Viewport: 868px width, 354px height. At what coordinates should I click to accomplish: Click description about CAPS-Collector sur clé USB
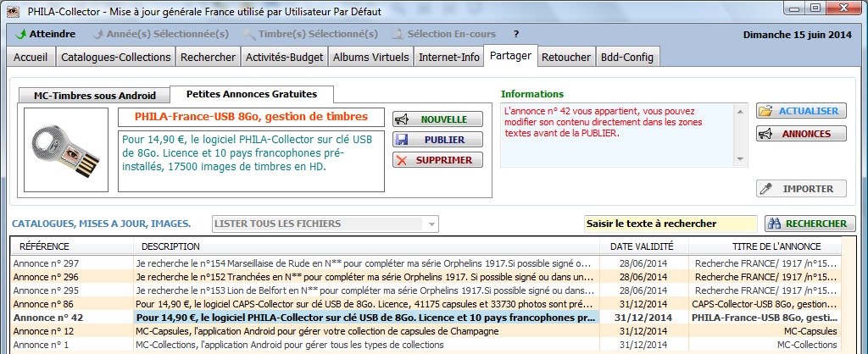pyautogui.click(x=366, y=304)
